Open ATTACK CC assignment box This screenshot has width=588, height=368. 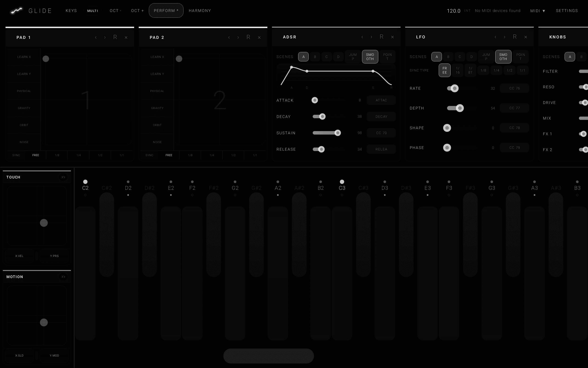click(381, 100)
